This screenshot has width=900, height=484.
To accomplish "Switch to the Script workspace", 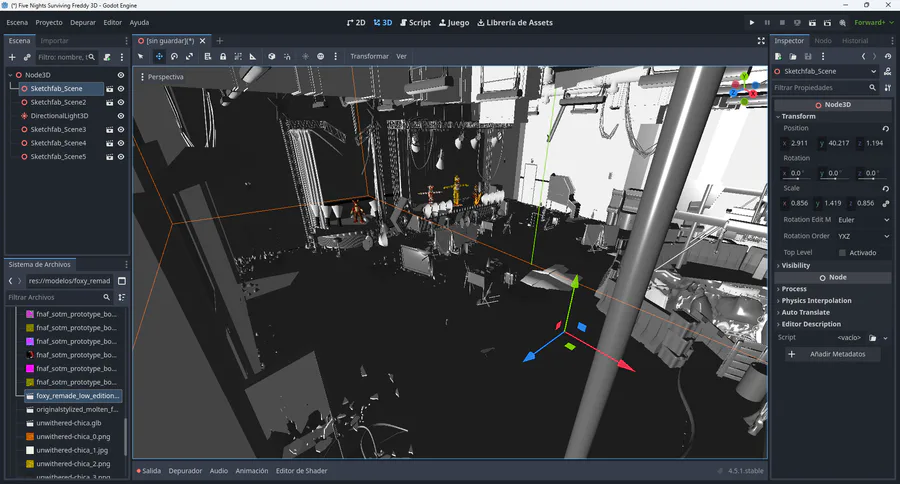I will [415, 22].
